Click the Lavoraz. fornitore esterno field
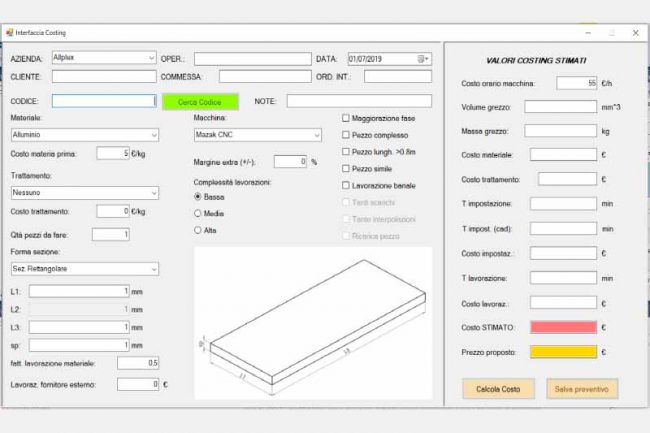 (138, 385)
